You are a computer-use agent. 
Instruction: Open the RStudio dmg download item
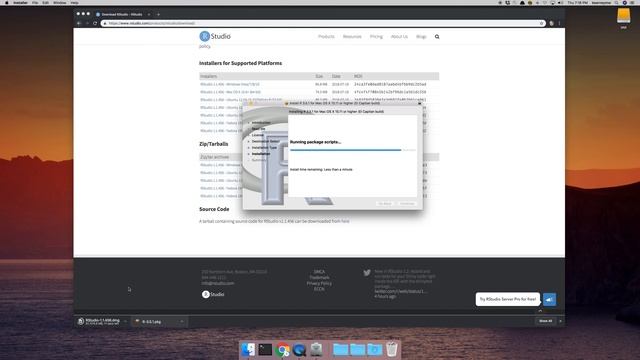tap(99, 322)
